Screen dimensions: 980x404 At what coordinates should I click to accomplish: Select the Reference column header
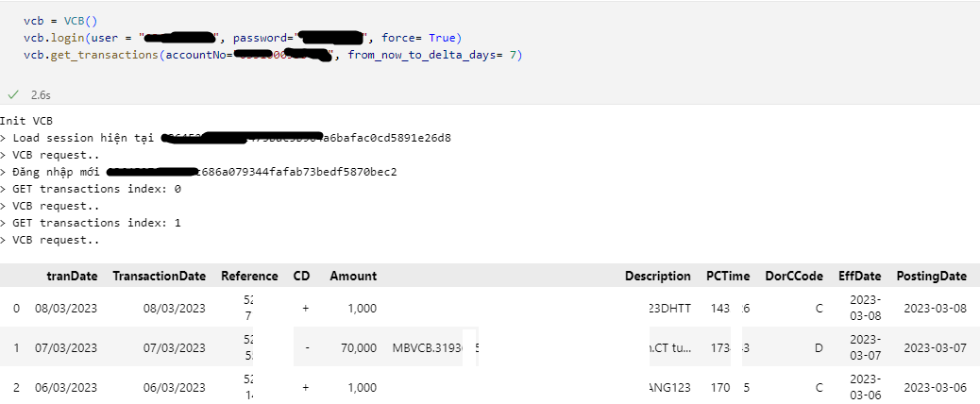249,276
